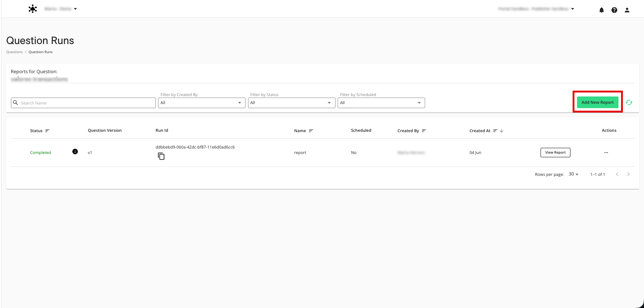Click the app logo icon in header

tap(33, 9)
